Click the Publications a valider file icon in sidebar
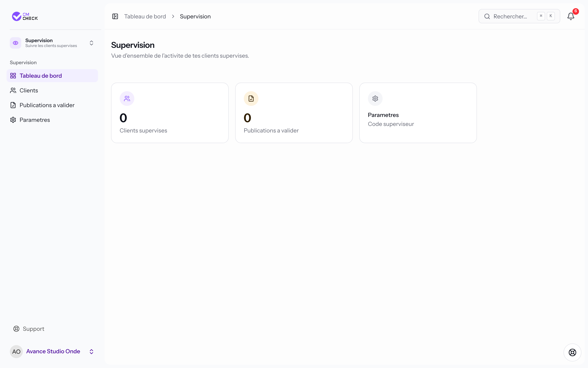This screenshot has width=588, height=368. (x=13, y=105)
